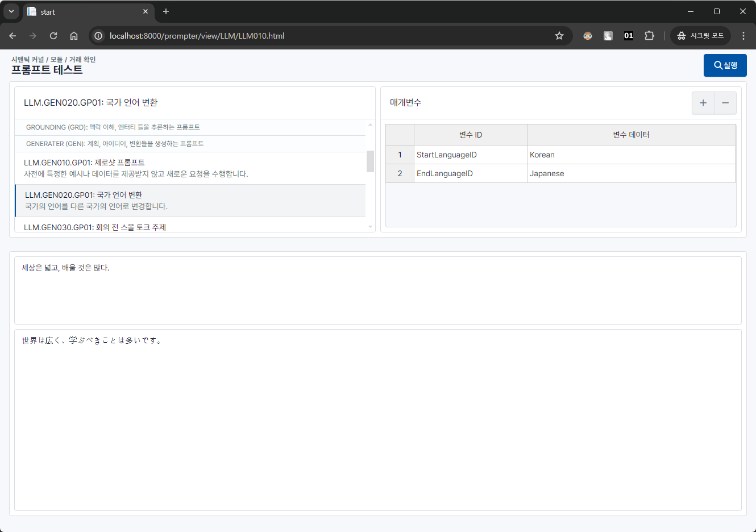756x532 pixels.
Task: Click the 시맨틱 커널 breadcrumb text
Action: (28, 59)
